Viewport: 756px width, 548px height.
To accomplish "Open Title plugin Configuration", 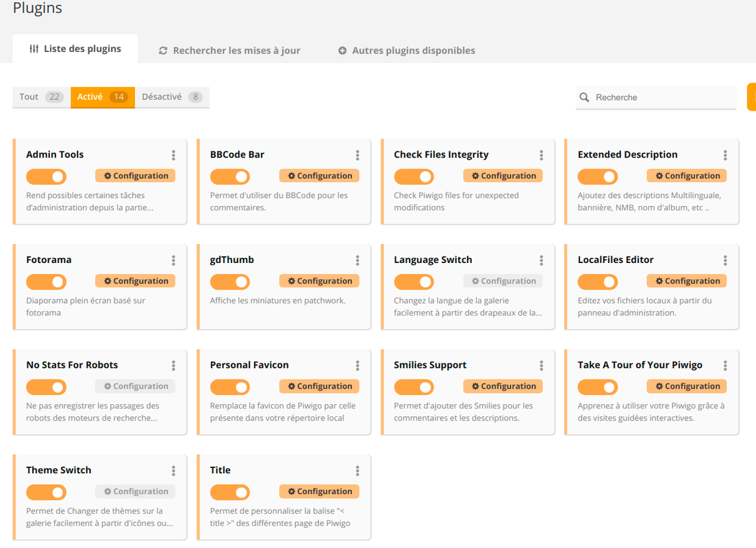I will (x=319, y=491).
